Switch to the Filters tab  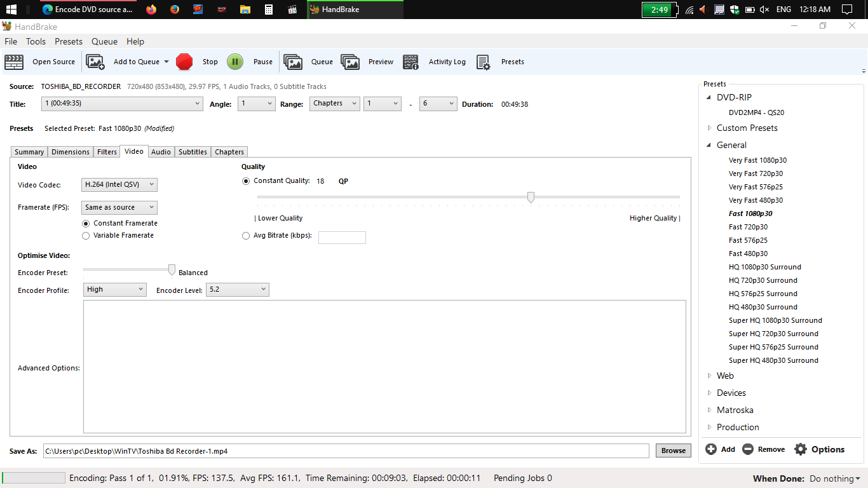click(x=107, y=152)
